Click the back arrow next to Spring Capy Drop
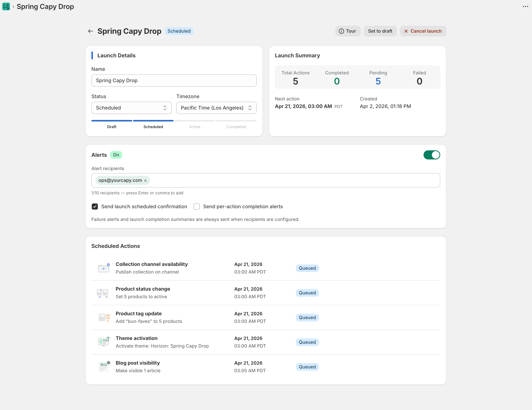 pos(91,31)
